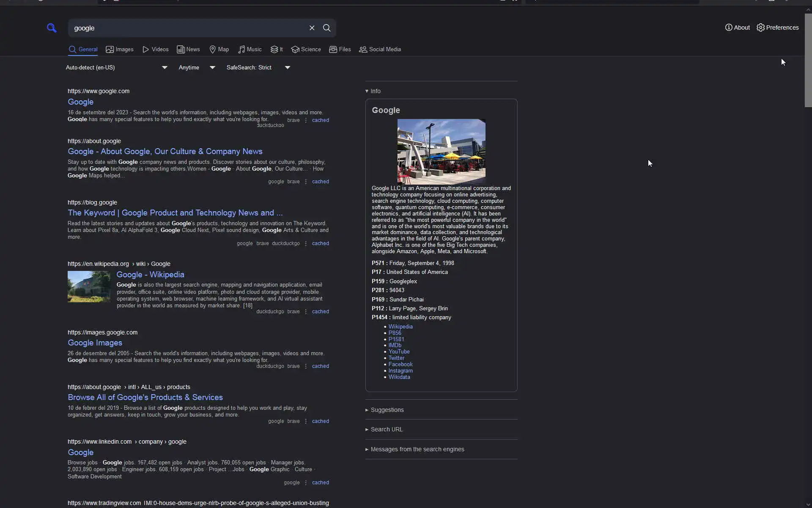The height and width of the screenshot is (508, 812).
Task: Click the Wikidata link in infobox
Action: [399, 377]
